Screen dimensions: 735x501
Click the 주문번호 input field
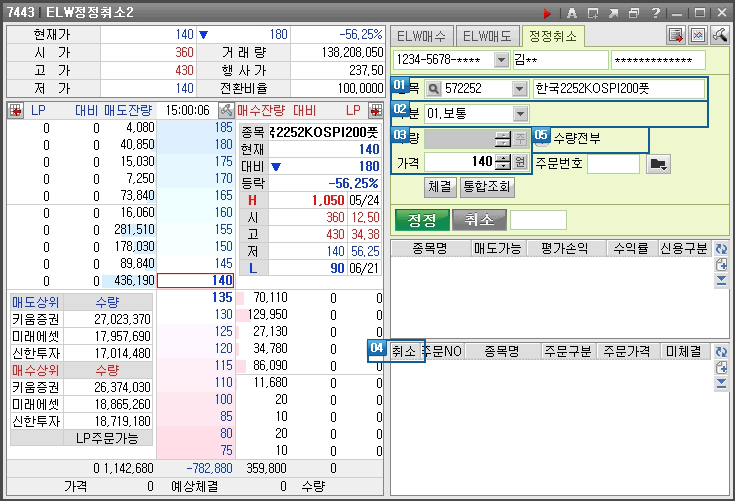pyautogui.click(x=614, y=164)
